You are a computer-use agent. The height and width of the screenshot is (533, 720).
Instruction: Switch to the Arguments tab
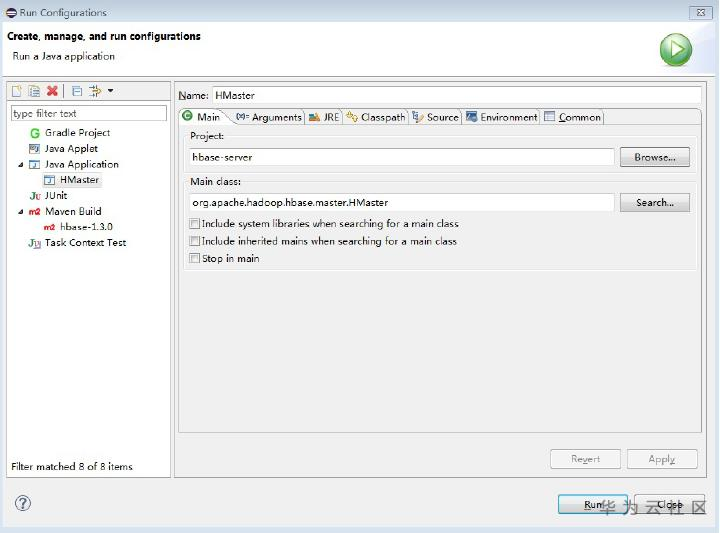pyautogui.click(x=268, y=117)
